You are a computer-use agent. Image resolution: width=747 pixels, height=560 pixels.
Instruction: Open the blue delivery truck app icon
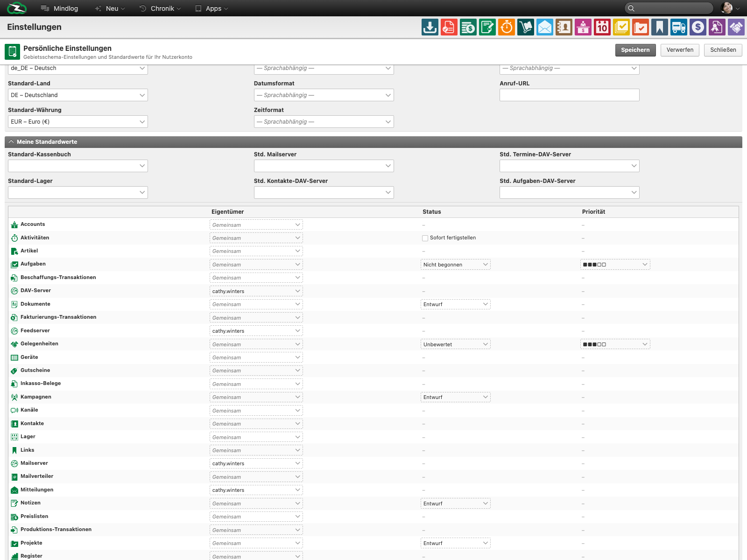coord(679,27)
